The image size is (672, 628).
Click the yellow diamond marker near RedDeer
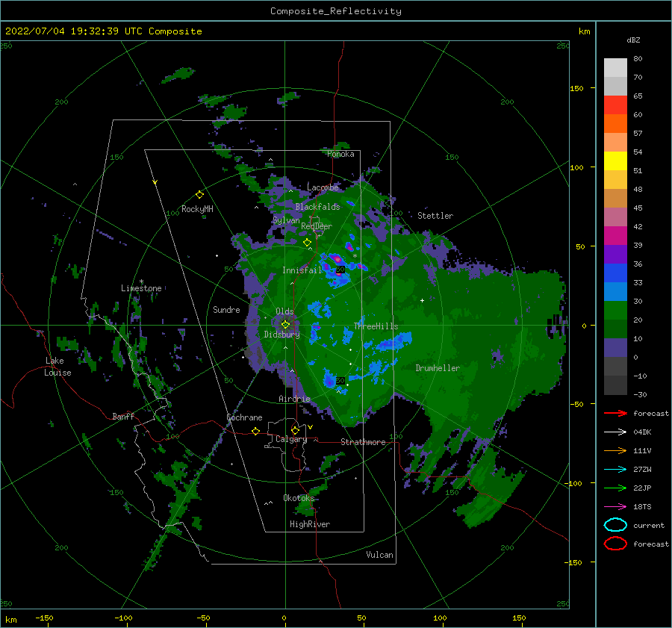(307, 243)
